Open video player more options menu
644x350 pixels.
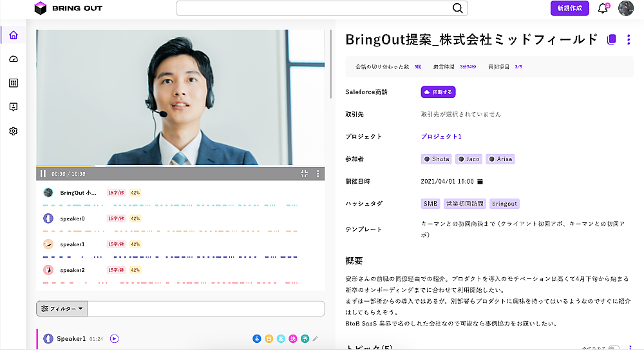click(317, 173)
